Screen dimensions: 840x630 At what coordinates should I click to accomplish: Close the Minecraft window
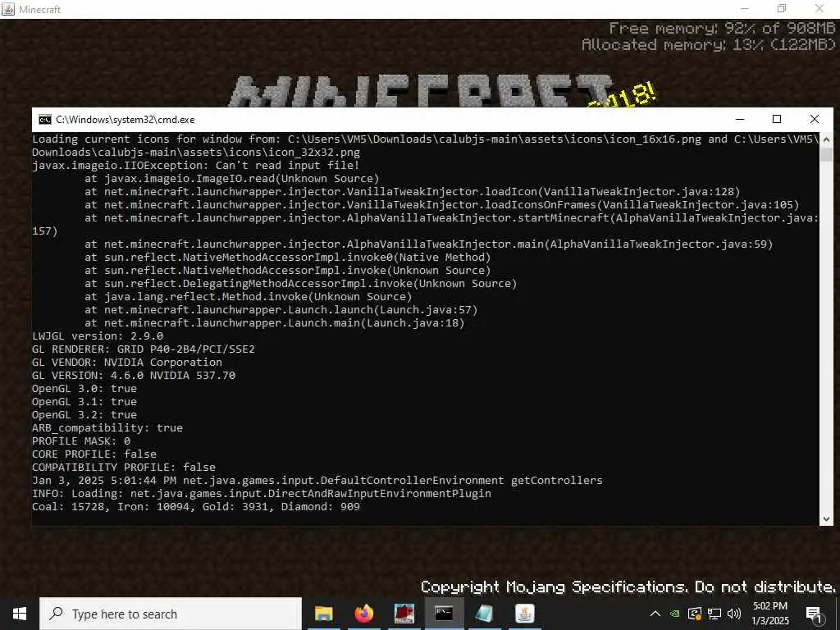click(819, 9)
